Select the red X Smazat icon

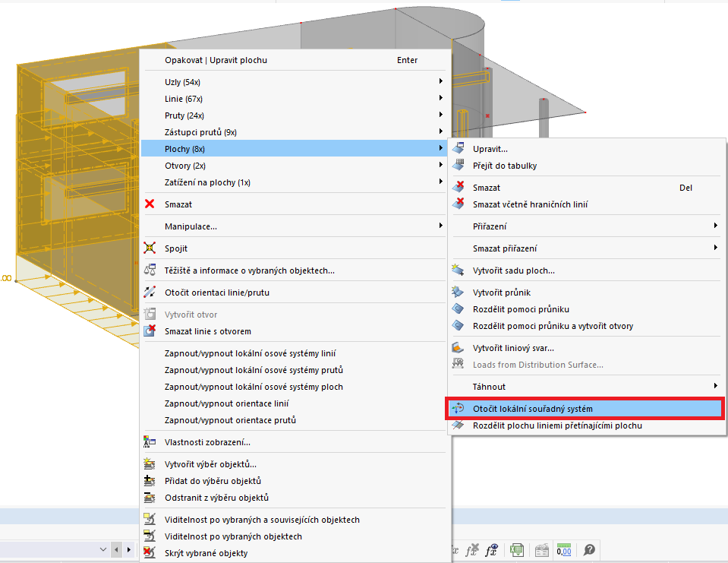tap(150, 204)
